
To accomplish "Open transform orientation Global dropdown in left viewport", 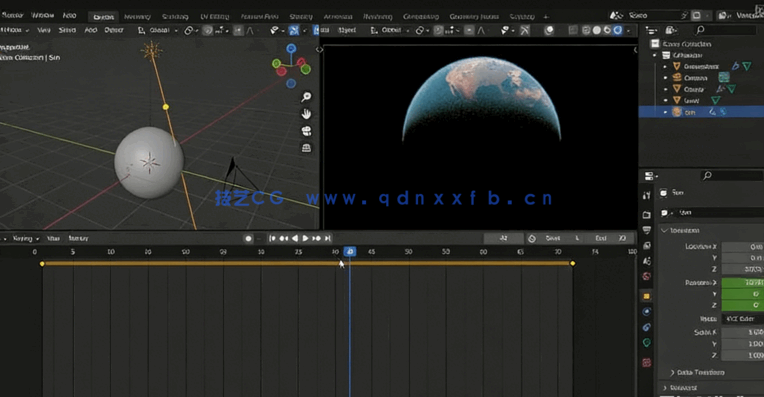I will (x=157, y=30).
